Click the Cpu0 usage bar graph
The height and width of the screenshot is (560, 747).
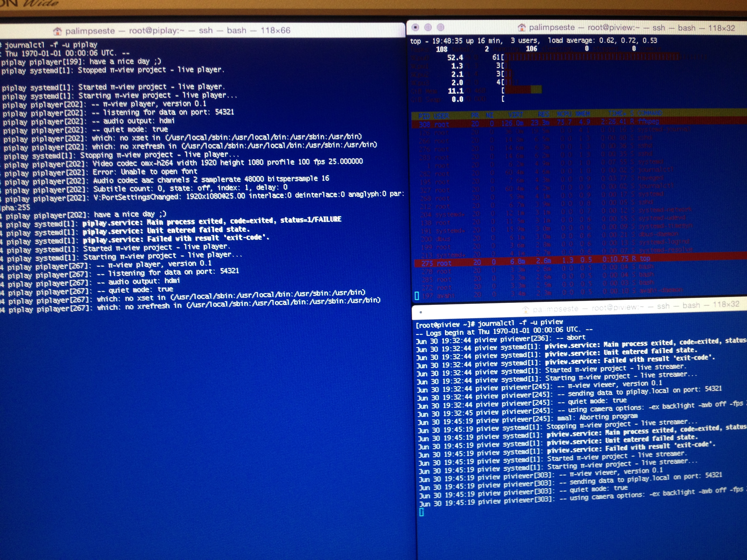pyautogui.click(x=591, y=57)
